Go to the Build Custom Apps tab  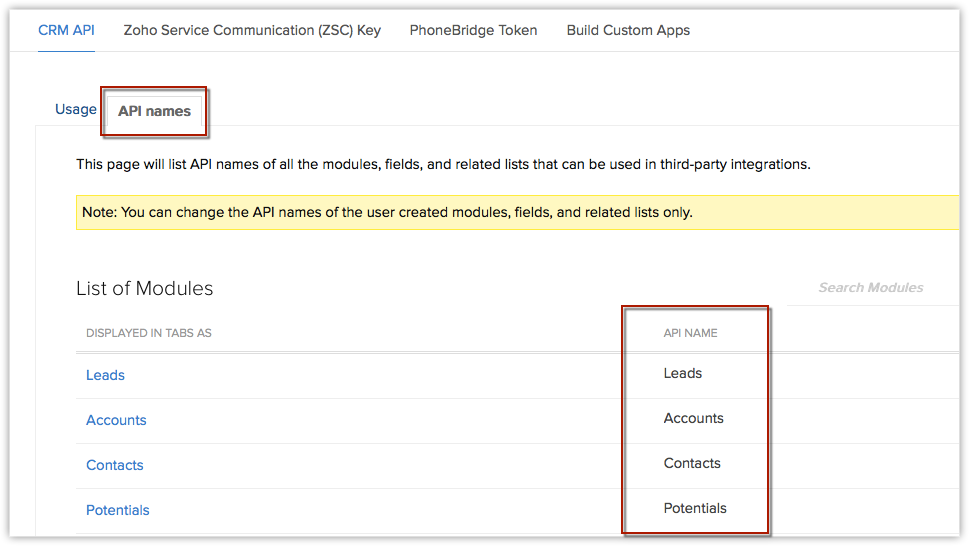[628, 30]
